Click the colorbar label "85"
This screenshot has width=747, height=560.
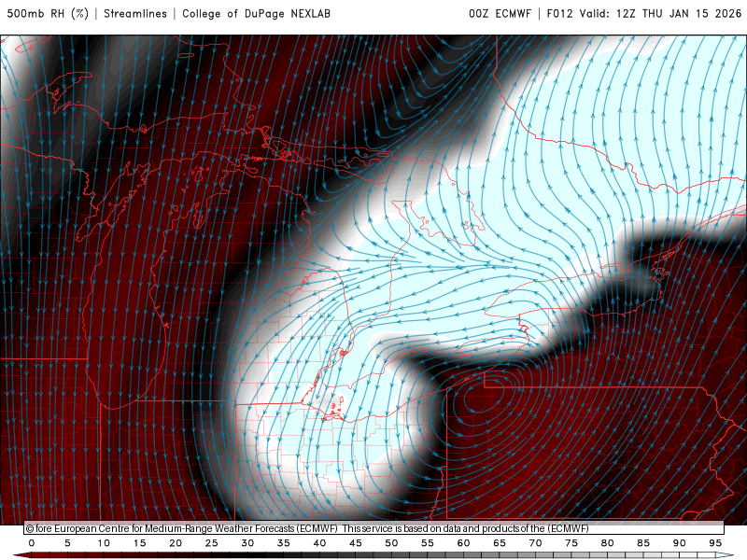click(x=643, y=543)
